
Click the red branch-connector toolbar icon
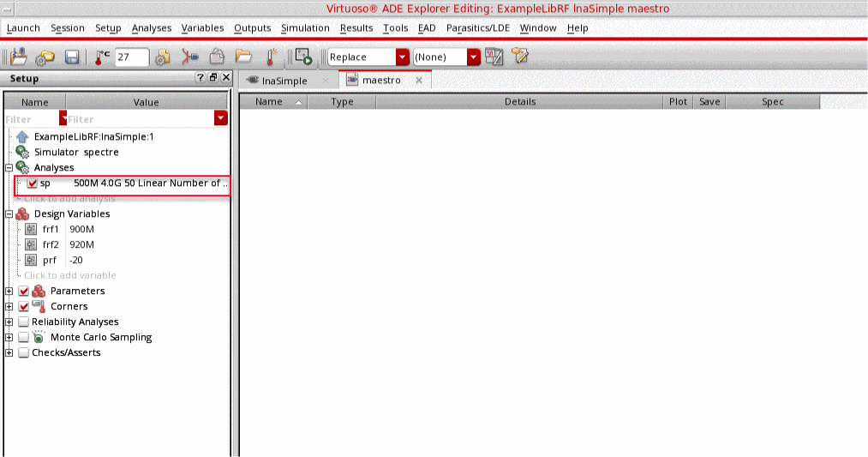(190, 57)
